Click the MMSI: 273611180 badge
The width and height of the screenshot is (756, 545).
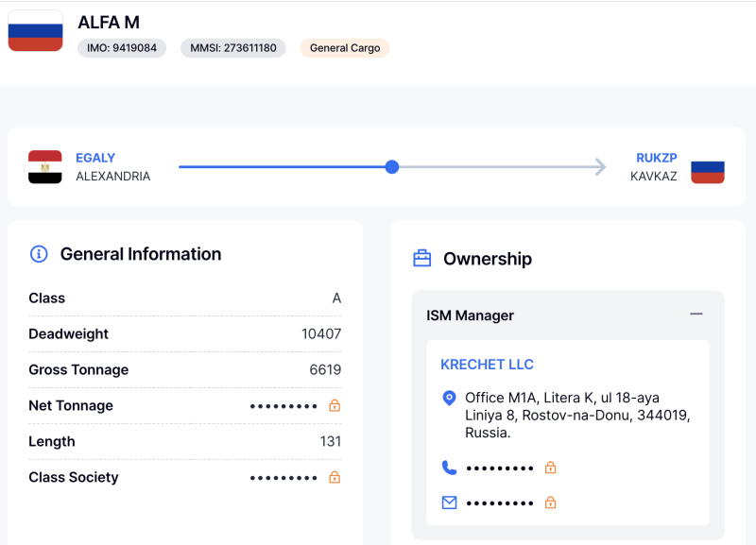(233, 48)
